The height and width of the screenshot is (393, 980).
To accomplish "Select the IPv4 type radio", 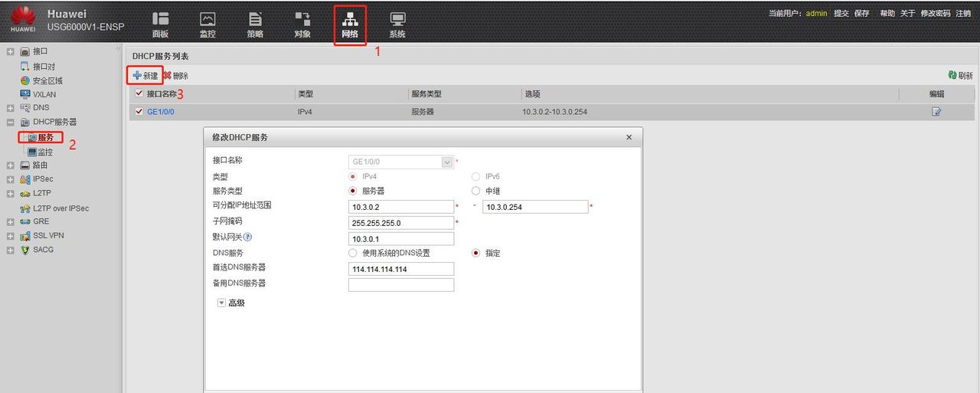I will (x=352, y=176).
